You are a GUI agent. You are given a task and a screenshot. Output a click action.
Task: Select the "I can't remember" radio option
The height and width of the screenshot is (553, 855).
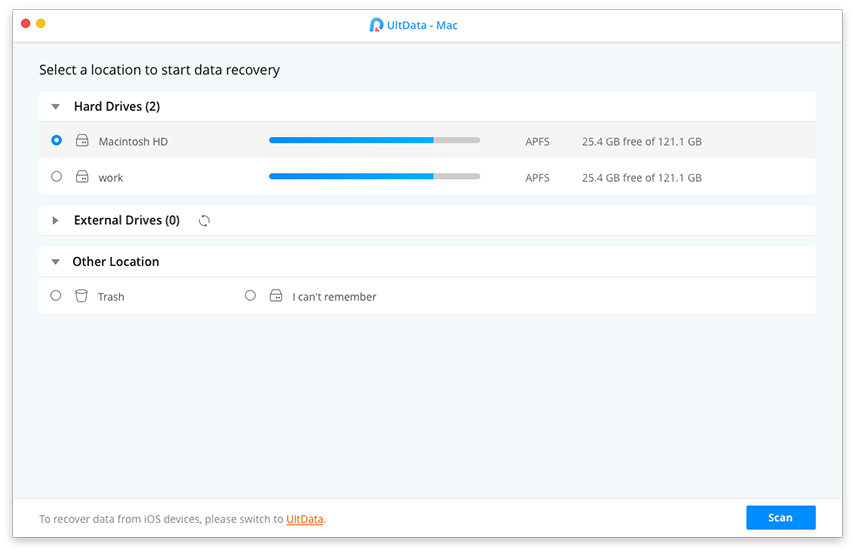250,296
